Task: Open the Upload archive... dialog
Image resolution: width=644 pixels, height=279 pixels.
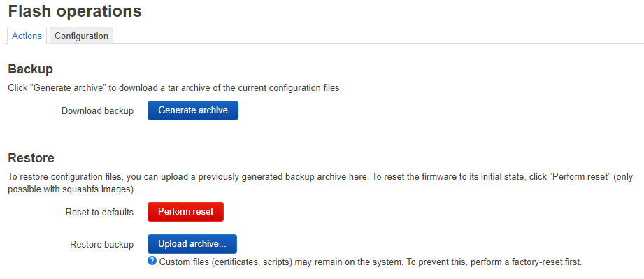Action: click(x=192, y=244)
